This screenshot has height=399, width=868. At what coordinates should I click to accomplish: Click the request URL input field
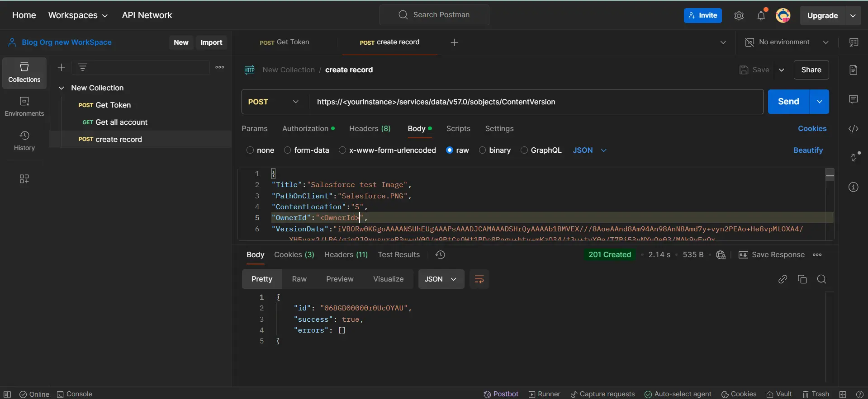click(536, 102)
